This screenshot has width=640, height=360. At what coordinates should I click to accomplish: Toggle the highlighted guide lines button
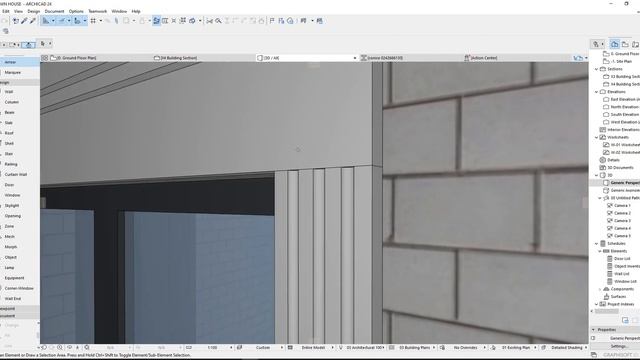point(46,21)
